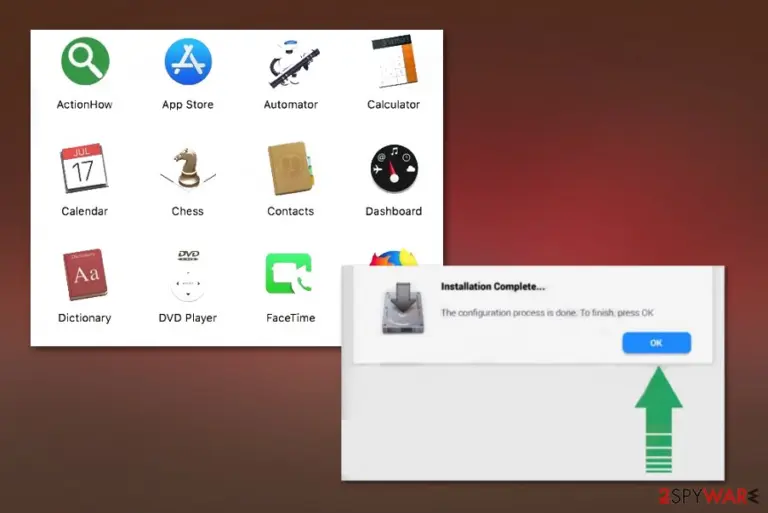Launch the Chess knight icon

188,168
